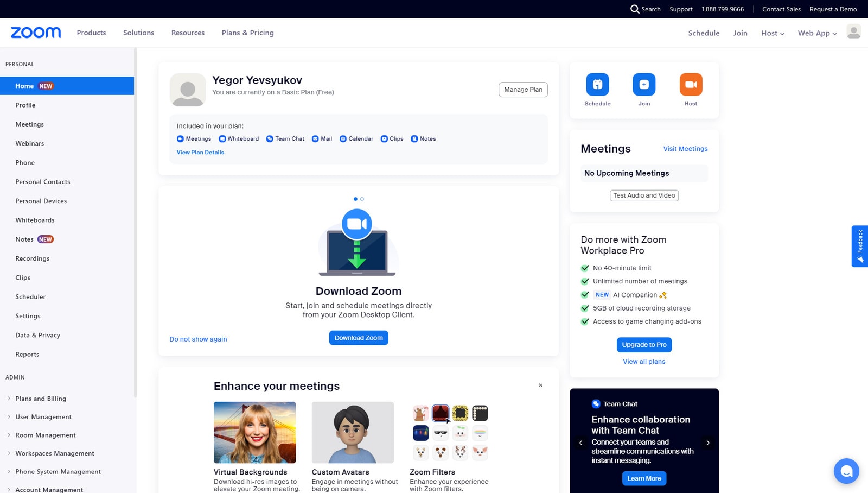The image size is (868, 493).
Task: Select Profile in sidebar
Action: pos(67,105)
